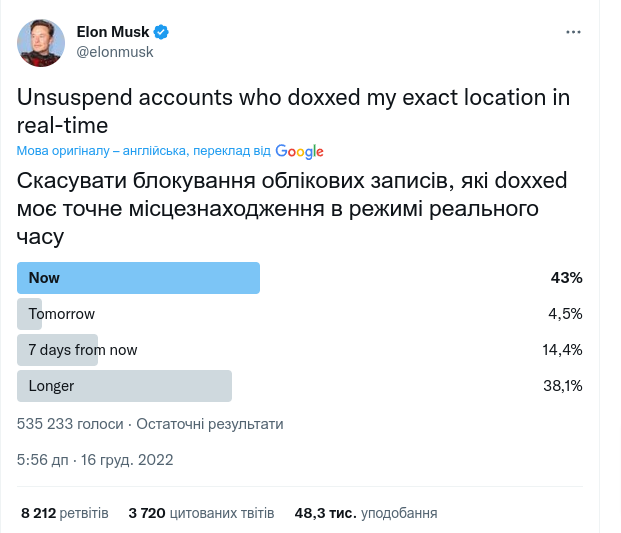Open Elon Musk's profile avatar

(x=41, y=43)
